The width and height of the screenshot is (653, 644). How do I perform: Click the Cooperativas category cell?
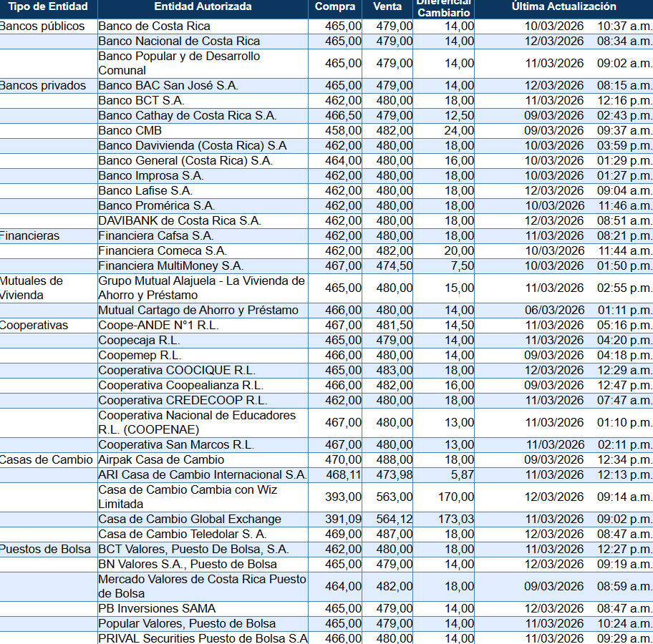click(x=34, y=326)
